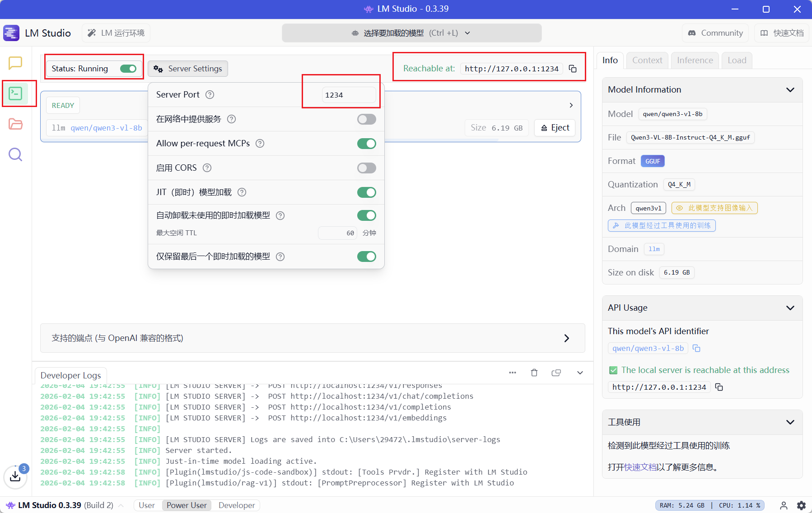Edit the 最大空闲 TTL minutes field
Viewport: 812px width, 513px height.
click(x=338, y=233)
